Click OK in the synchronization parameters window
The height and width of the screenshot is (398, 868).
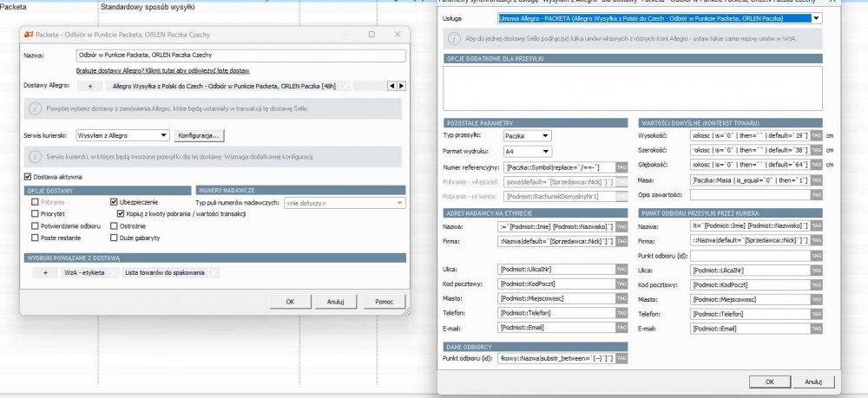tap(769, 382)
